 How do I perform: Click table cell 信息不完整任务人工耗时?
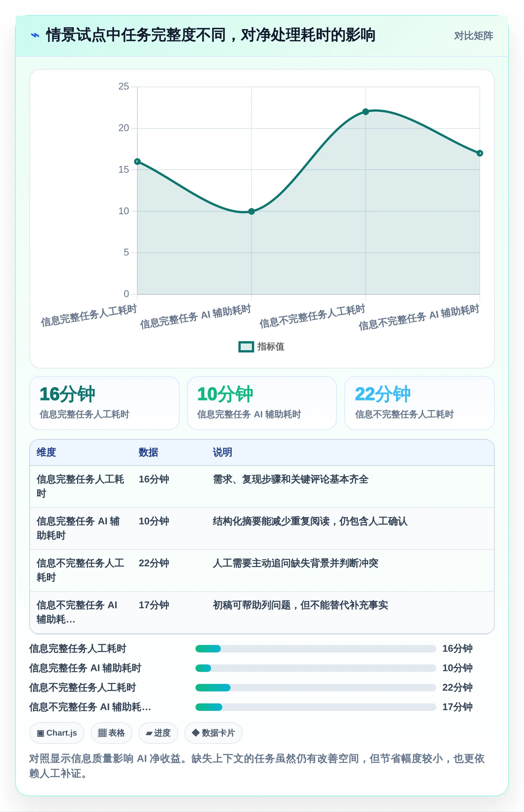80,570
